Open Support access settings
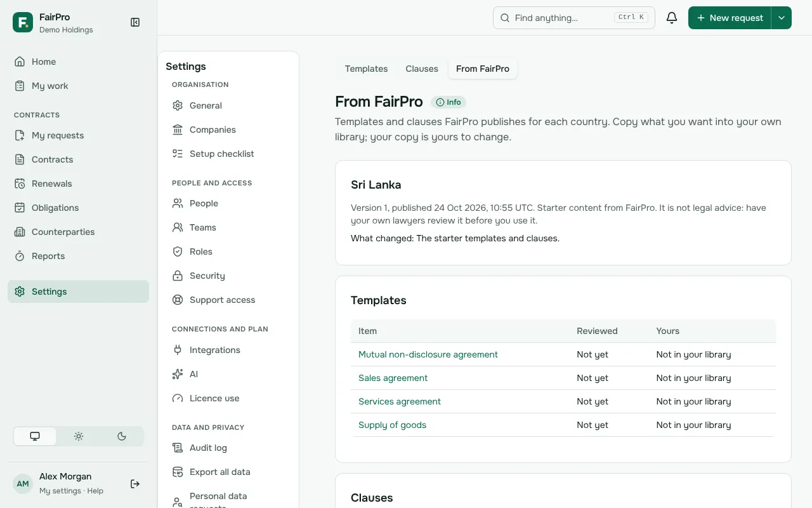The height and width of the screenshot is (508, 812). click(x=228, y=300)
